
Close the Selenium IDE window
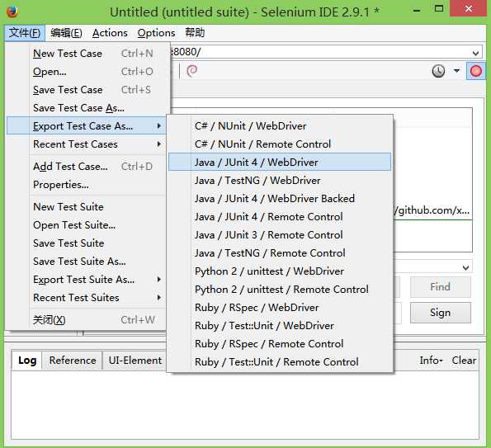(468, 8)
